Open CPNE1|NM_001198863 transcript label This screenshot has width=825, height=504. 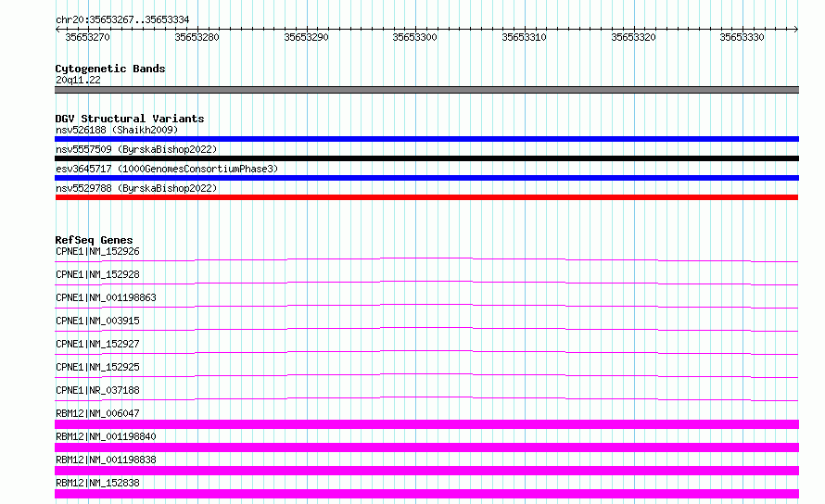click(106, 297)
